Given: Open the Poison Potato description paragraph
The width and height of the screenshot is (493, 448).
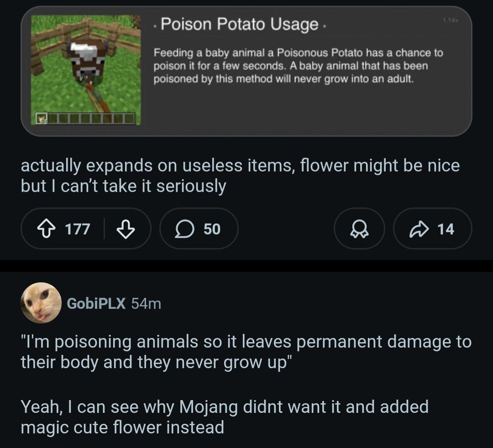Looking at the screenshot, I should (x=297, y=66).
